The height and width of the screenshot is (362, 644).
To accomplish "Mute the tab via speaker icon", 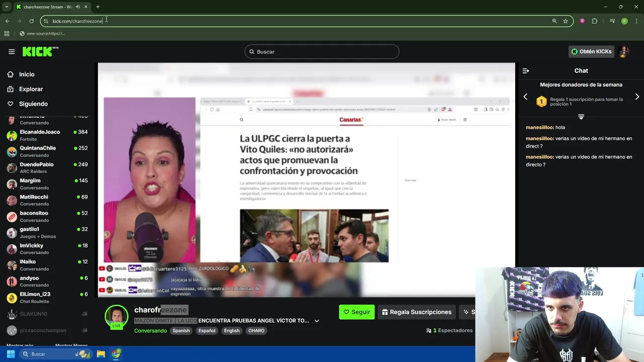I will [x=77, y=7].
